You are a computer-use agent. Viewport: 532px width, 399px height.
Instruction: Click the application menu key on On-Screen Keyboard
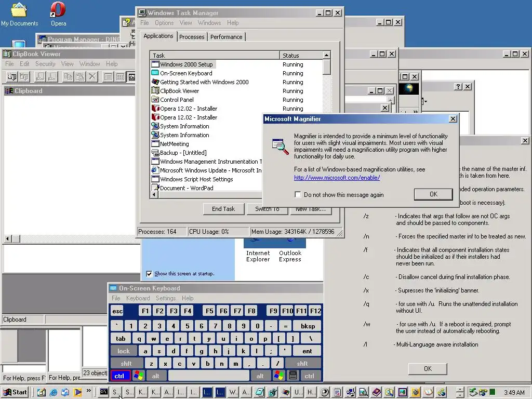pyautogui.click(x=293, y=376)
